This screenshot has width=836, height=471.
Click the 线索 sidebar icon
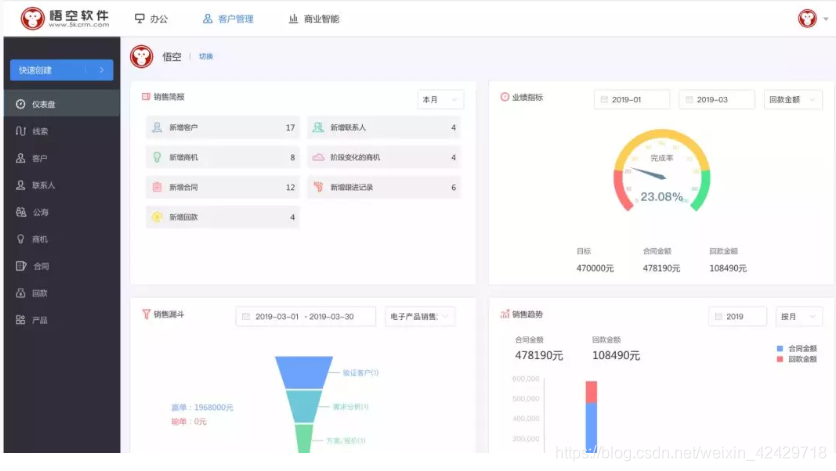20,131
